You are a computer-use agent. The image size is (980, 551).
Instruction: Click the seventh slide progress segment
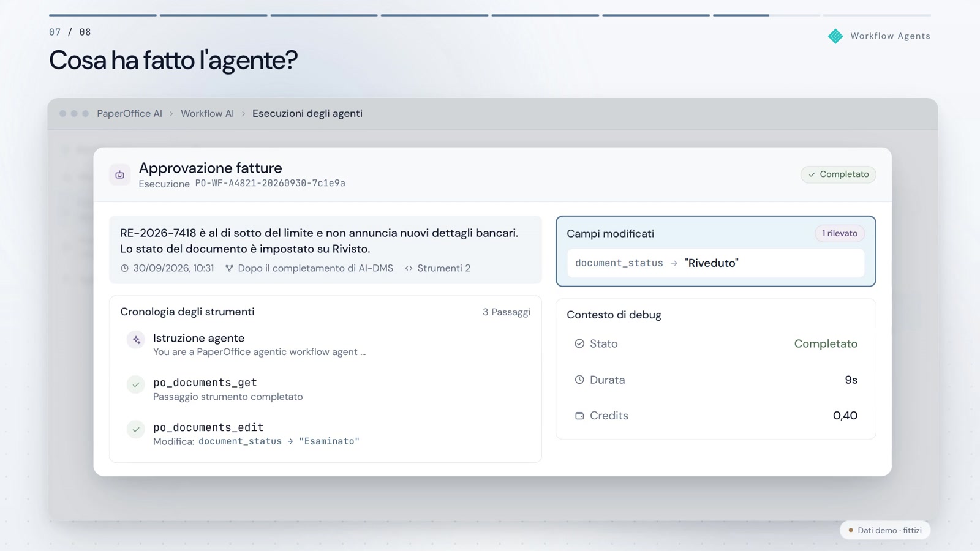click(766, 15)
